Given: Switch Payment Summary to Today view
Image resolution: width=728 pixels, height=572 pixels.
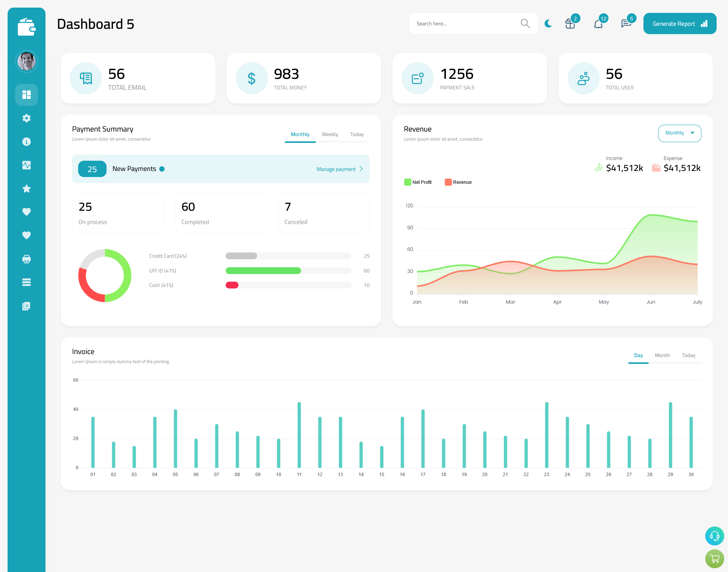Looking at the screenshot, I should point(356,134).
